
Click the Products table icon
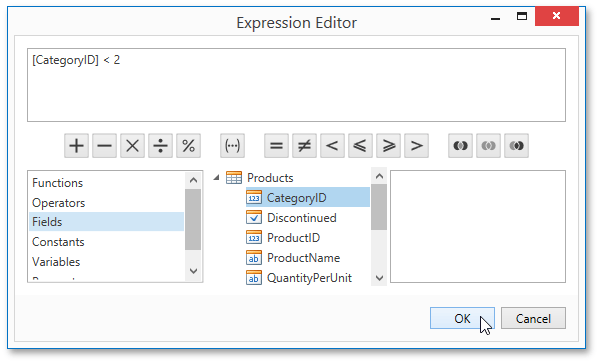(x=234, y=178)
